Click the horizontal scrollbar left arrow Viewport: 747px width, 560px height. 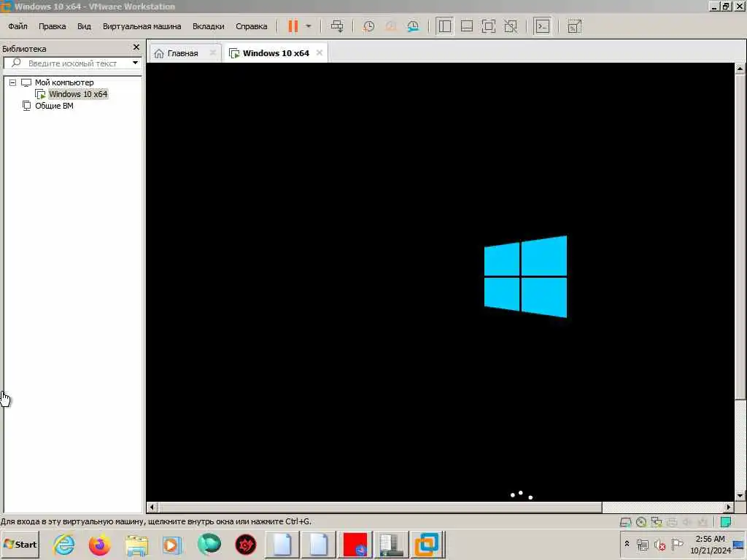152,507
